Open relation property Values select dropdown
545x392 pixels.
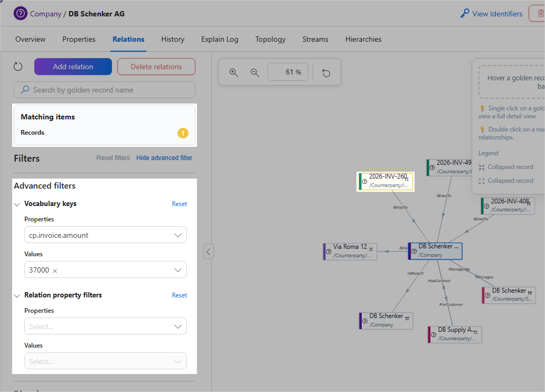[105, 361]
